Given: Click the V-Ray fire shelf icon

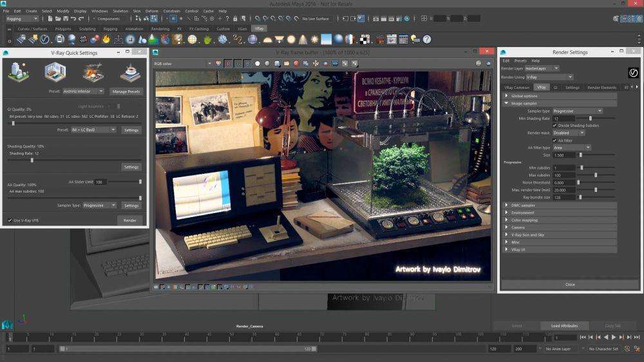Looking at the screenshot, I should pos(106,39).
